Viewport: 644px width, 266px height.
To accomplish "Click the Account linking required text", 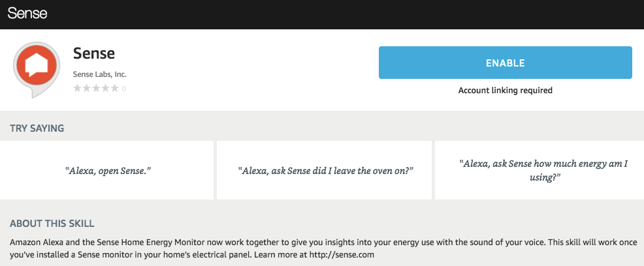I will point(505,90).
